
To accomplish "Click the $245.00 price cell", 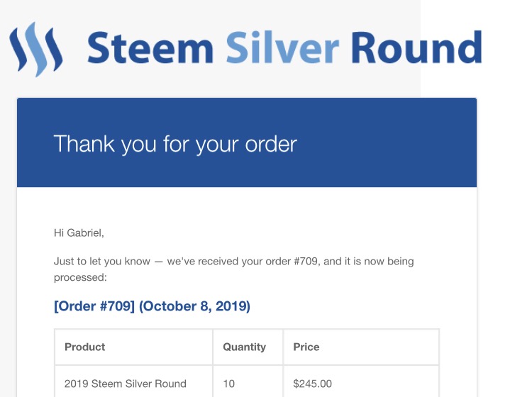I will click(x=312, y=384).
